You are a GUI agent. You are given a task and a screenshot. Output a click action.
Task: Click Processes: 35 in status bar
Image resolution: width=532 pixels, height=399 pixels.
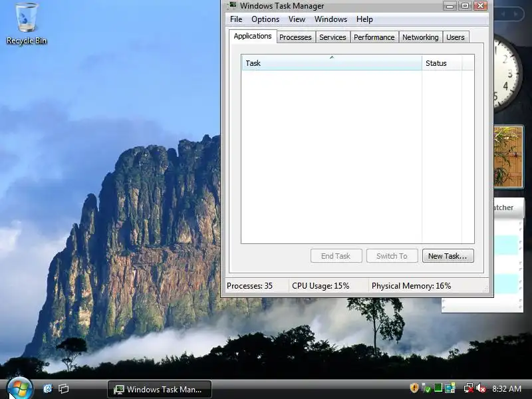[250, 286]
